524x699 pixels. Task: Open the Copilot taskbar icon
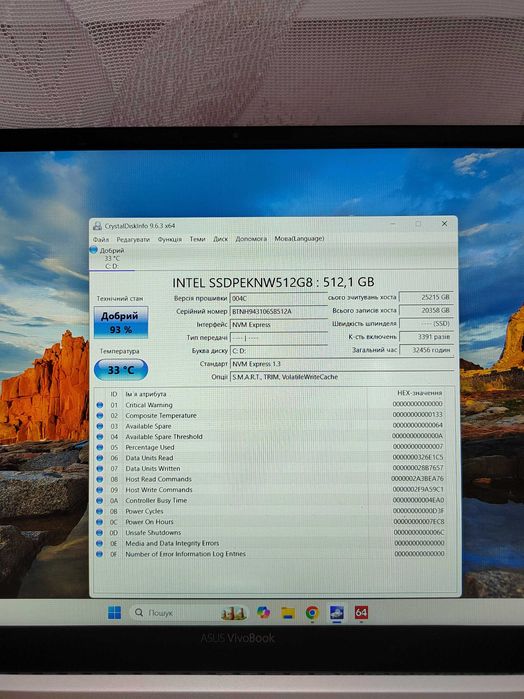264,613
